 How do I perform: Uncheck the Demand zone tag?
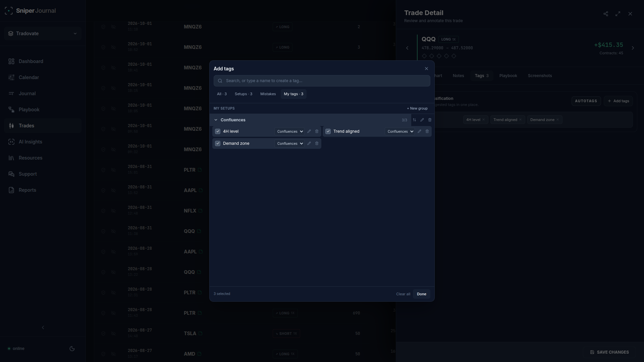(x=218, y=143)
